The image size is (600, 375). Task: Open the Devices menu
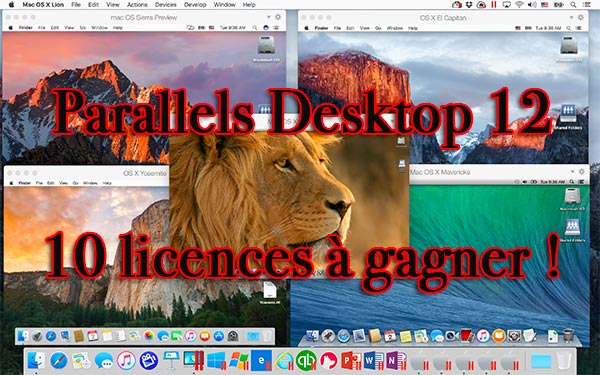(166, 5)
